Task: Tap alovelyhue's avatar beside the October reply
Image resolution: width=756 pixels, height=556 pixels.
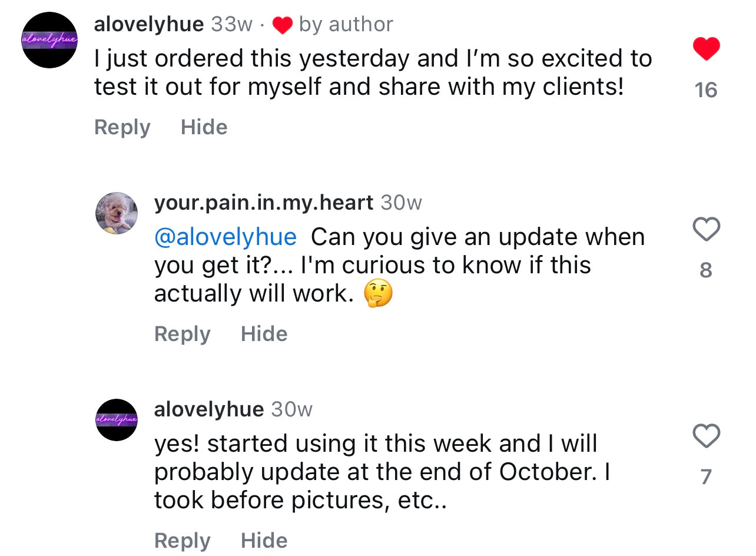Action: [x=117, y=419]
